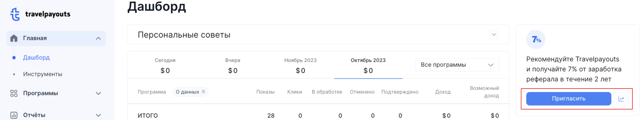Screen dimensions: 644x120
Task: Click the О данных info pill
Action: (190, 92)
